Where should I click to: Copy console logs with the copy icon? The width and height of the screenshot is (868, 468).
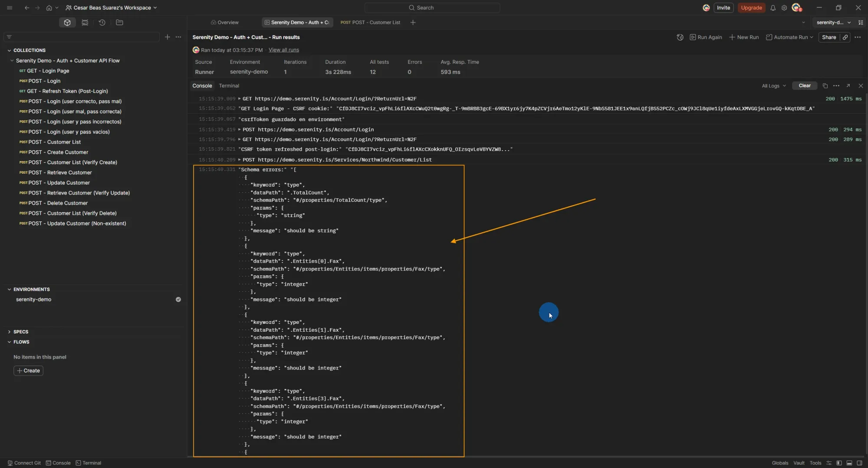point(825,86)
